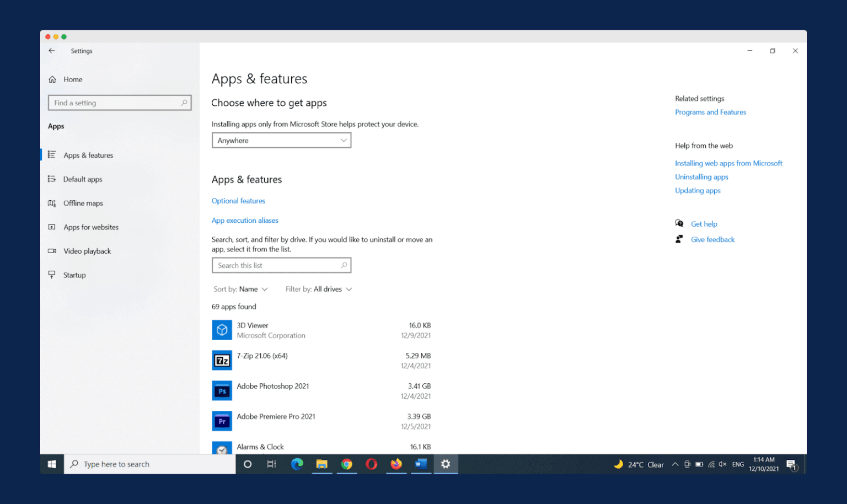Open Offline maps using its sidebar icon
The height and width of the screenshot is (504, 847).
tap(51, 203)
